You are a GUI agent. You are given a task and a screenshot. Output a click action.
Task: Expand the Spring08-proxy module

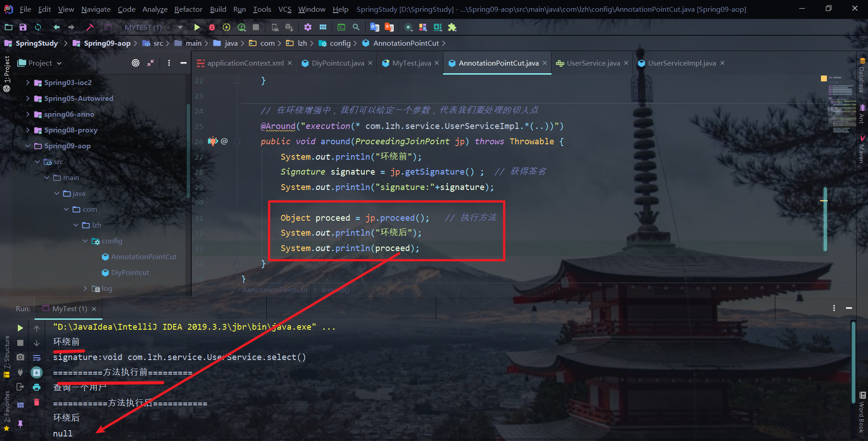[x=28, y=130]
